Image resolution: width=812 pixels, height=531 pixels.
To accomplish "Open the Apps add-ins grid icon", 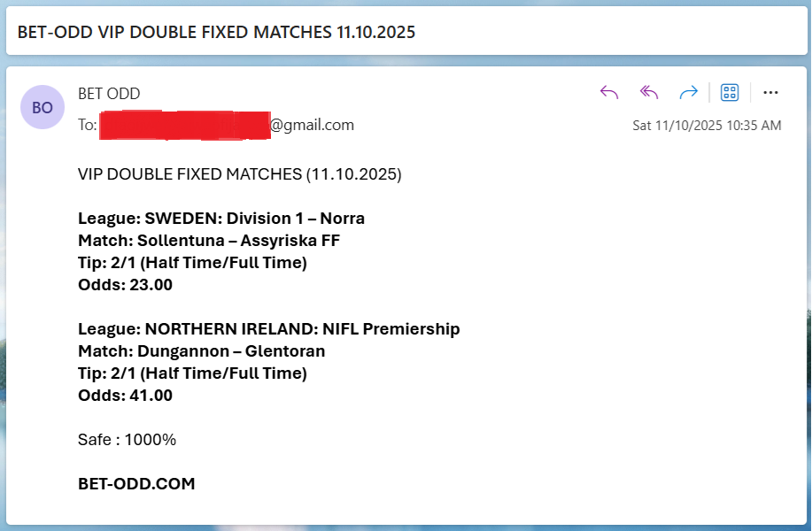I will pos(730,93).
